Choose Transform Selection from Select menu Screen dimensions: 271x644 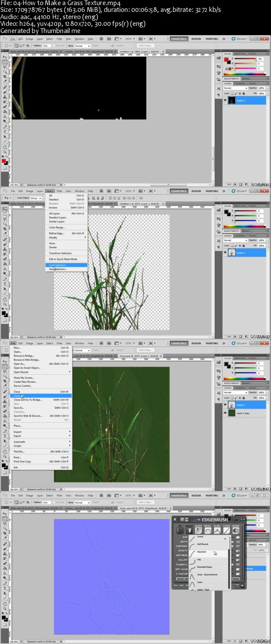[x=67, y=253]
